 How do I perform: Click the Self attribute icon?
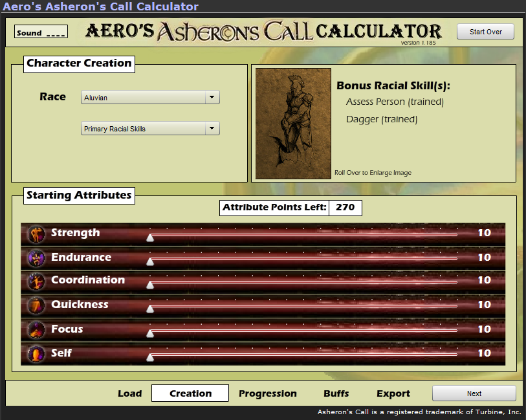tap(36, 353)
